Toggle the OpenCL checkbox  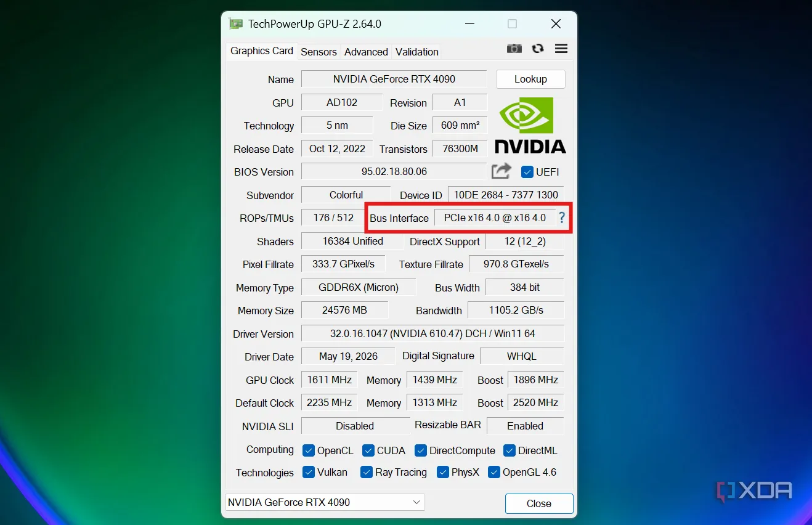309,450
